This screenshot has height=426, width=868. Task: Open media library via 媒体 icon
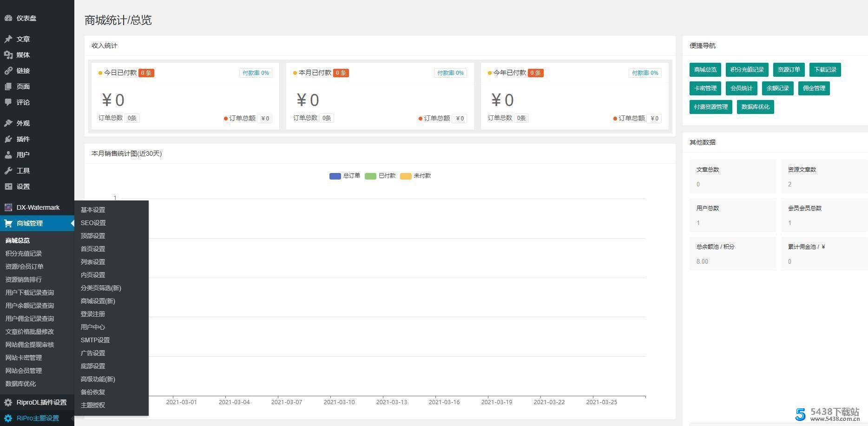(x=8, y=55)
